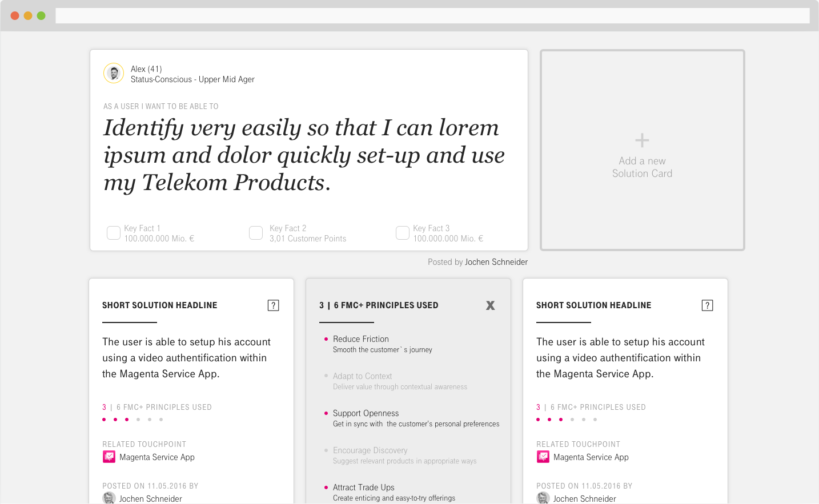Viewport: 819px width, 504px height.
Task: Click Alex's profile avatar
Action: click(x=114, y=74)
